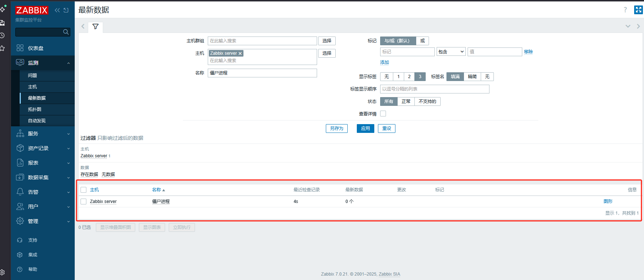
Task: Set 状态 filter to 正常
Action: (406, 101)
